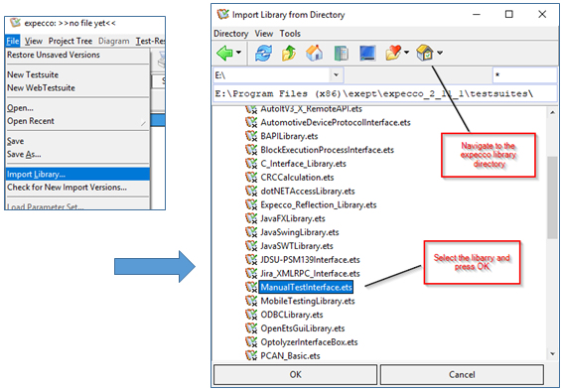Click the directory path input field
The image size is (561, 392).
[x=384, y=94]
